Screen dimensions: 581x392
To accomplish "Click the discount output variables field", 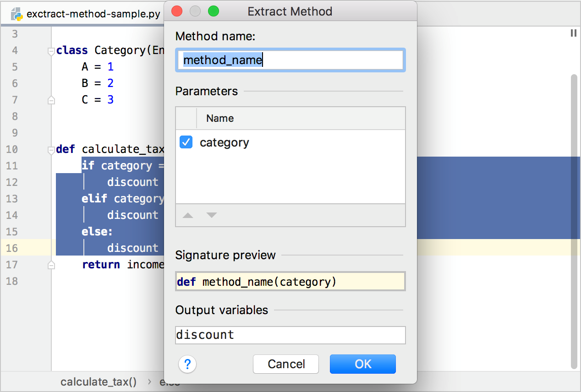I will [290, 335].
